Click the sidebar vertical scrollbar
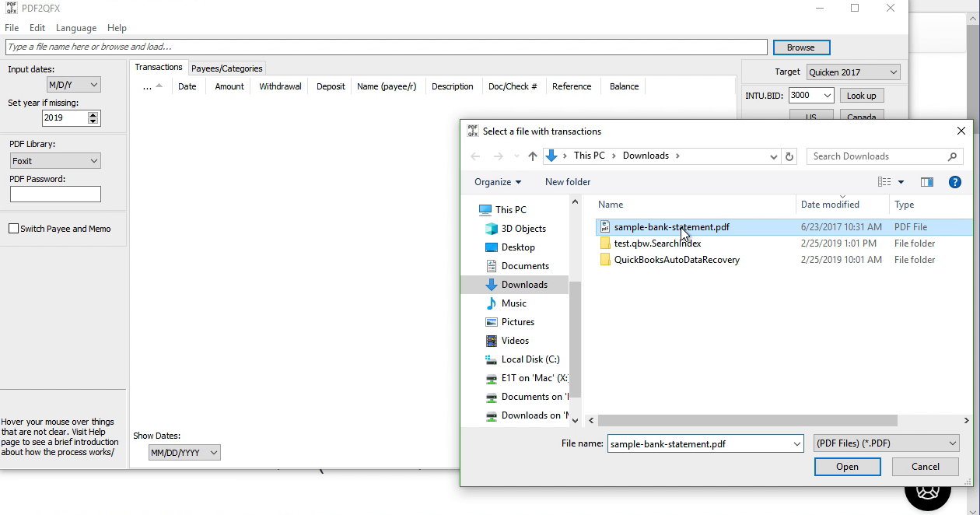 [x=576, y=339]
